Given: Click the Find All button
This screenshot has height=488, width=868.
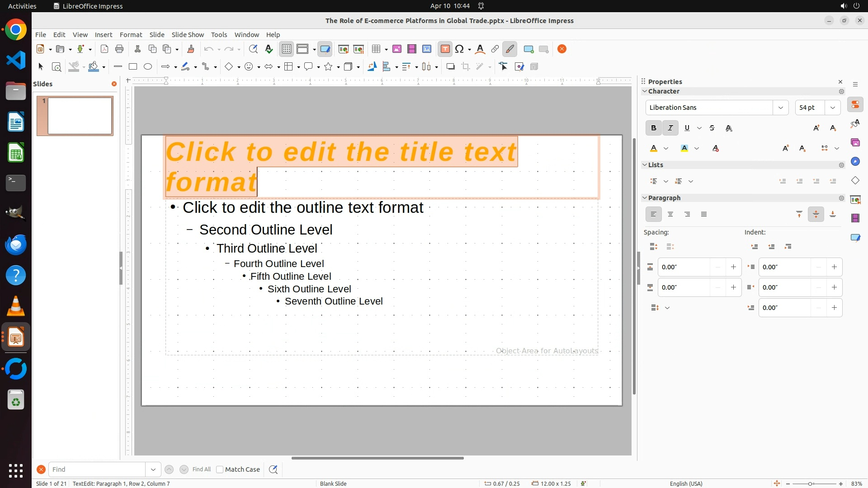Looking at the screenshot, I should [x=201, y=469].
